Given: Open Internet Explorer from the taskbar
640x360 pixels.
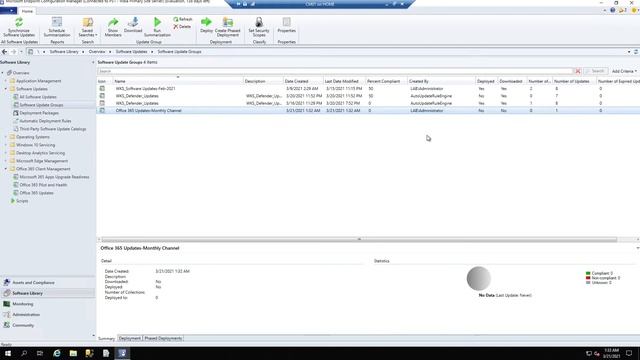Looking at the screenshot, I should 57,353.
